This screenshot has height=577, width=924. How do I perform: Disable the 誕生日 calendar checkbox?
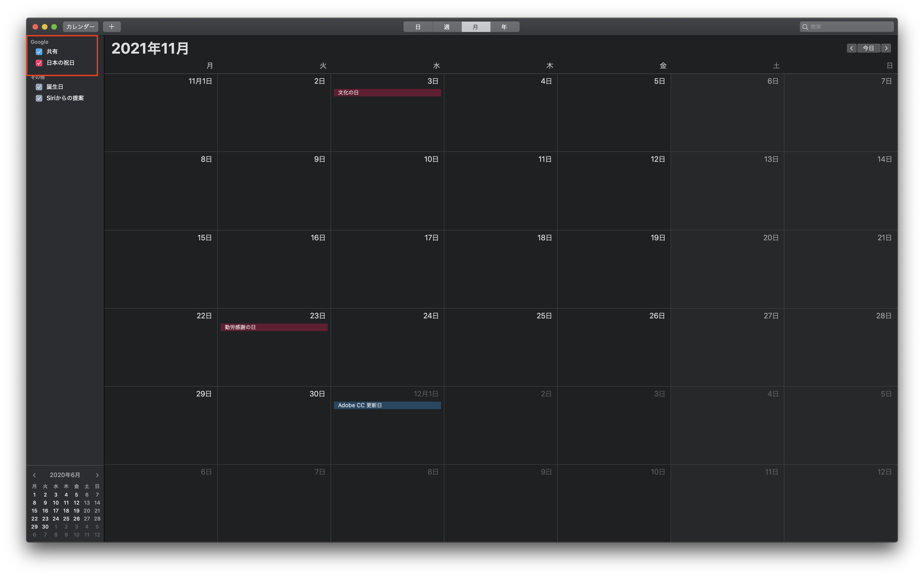[x=39, y=87]
